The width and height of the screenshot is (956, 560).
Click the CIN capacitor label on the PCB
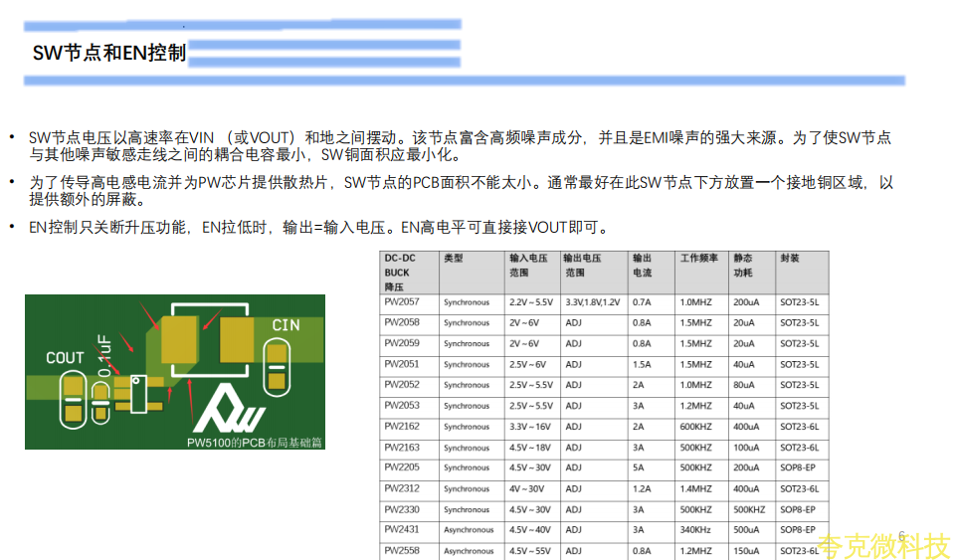[286, 325]
